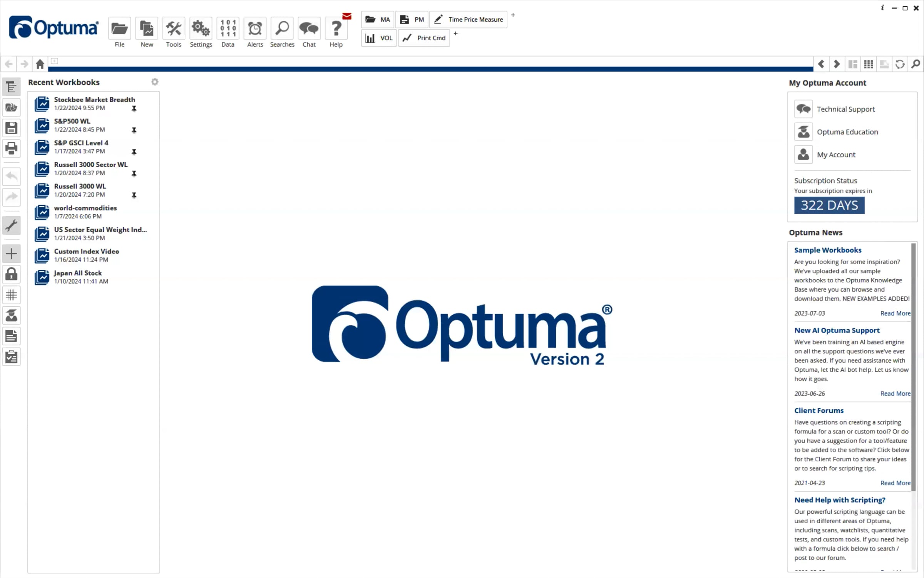The image size is (924, 578).
Task: Click the plus beside Time Price Measure
Action: 513,15
